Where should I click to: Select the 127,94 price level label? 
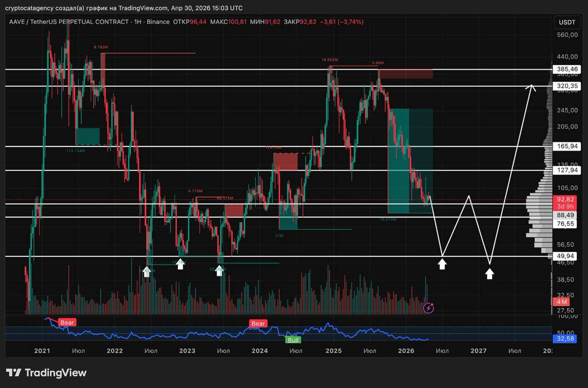point(567,170)
